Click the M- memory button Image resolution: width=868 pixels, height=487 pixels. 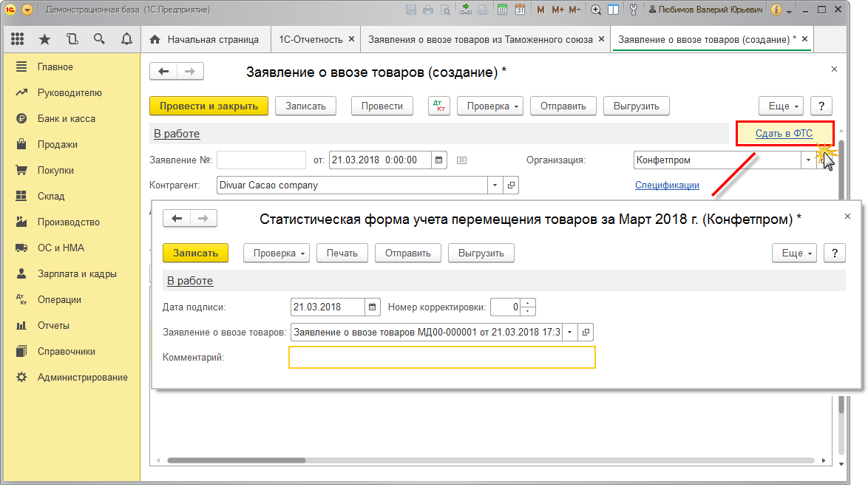[x=574, y=10]
